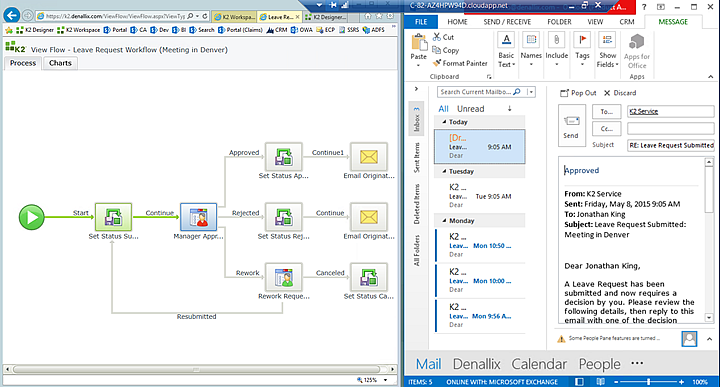Click the Format Painter tool
This screenshot has height=387, width=720.
(x=460, y=63)
